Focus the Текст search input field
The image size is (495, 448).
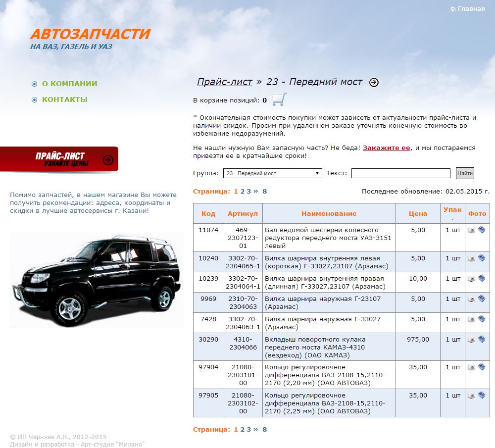tap(400, 173)
